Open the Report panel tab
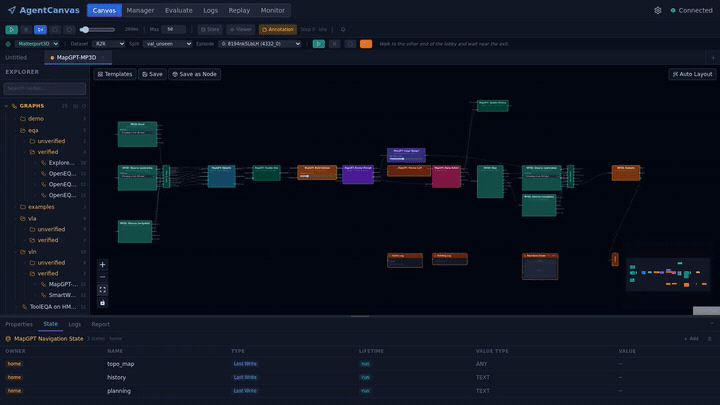 [x=101, y=324]
